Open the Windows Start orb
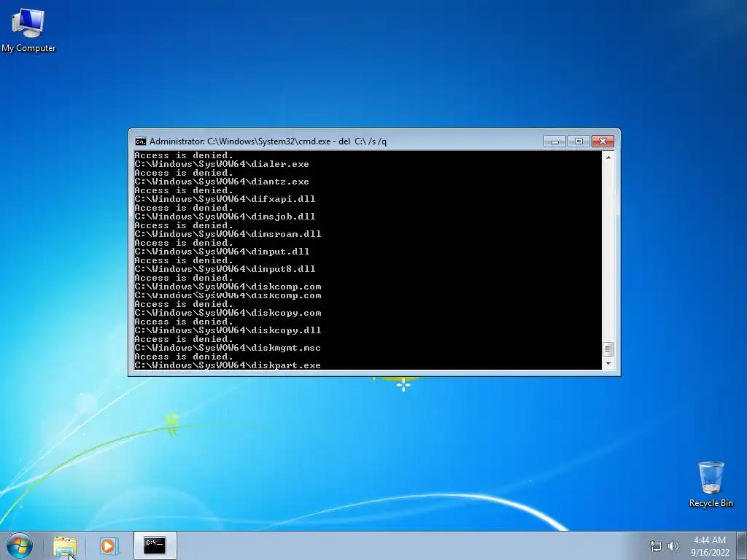Screen dimensions: 747x560 click(x=20, y=545)
